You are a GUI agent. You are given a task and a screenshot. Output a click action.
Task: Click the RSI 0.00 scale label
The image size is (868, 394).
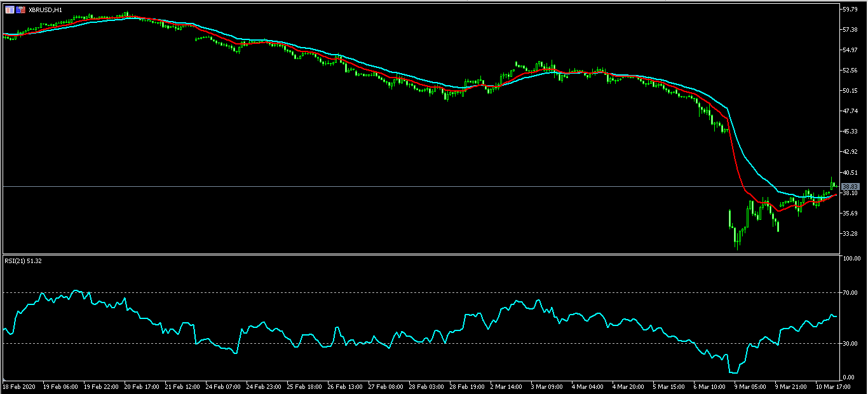(x=849, y=377)
